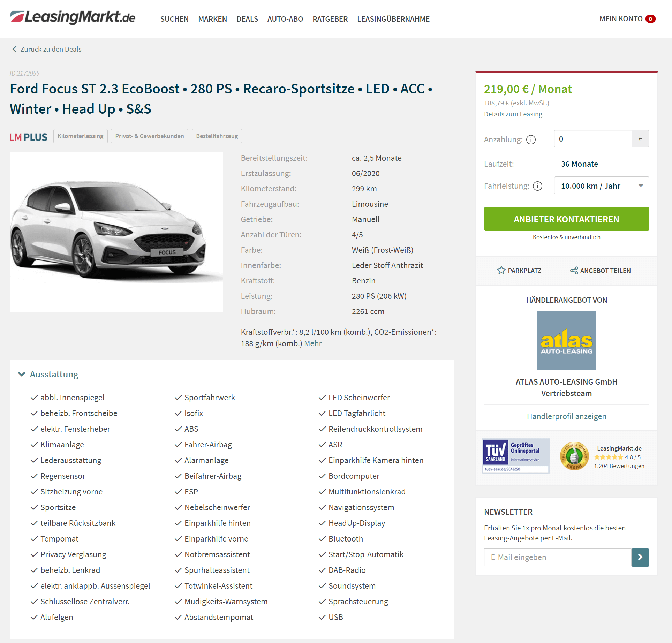Screen dimensions: 672x643
Task: Click the Leistung value 280 PS (206 kW)
Action: [x=379, y=296]
